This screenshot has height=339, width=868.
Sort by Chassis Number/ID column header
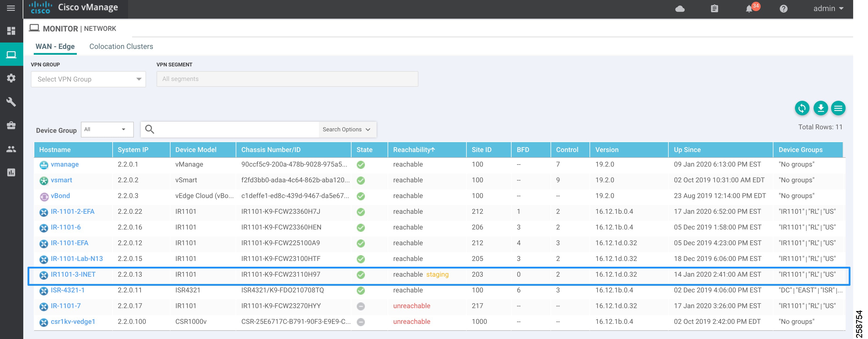(x=294, y=150)
